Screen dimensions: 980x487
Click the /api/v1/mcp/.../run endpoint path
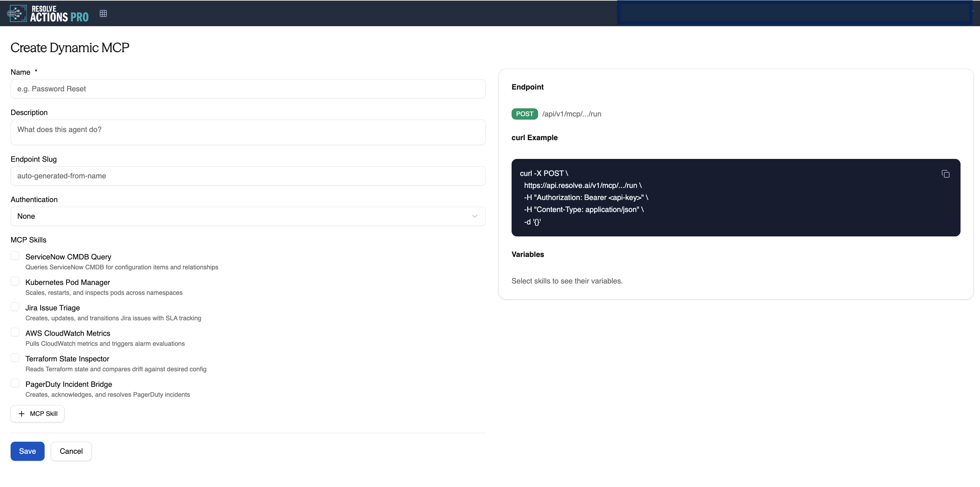(571, 114)
